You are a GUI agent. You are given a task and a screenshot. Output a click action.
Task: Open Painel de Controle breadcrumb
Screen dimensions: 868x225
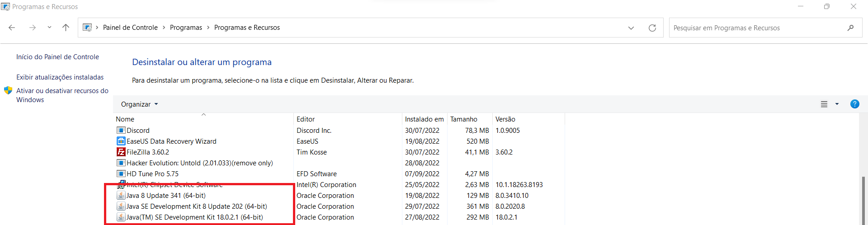click(x=130, y=28)
